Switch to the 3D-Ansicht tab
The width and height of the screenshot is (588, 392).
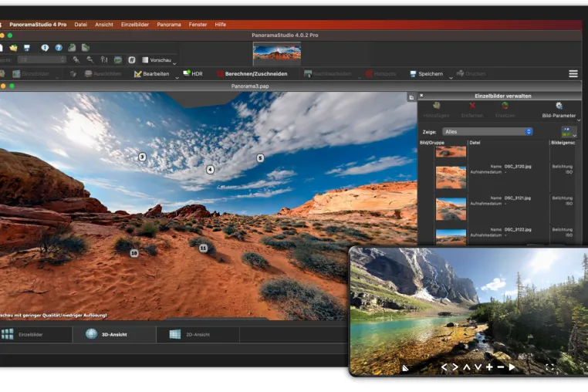point(114,334)
